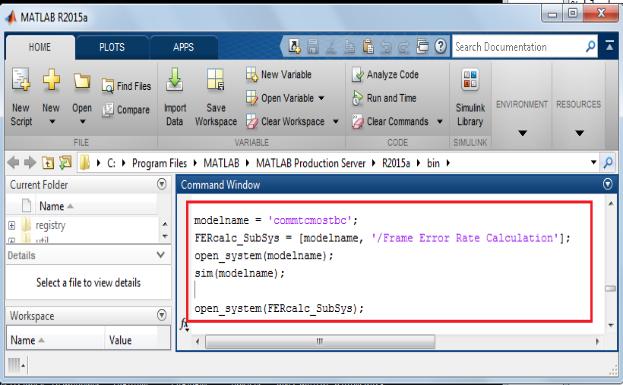Open Current Folder panel actions menu
Screen dimensions: 623x385
[161, 184]
